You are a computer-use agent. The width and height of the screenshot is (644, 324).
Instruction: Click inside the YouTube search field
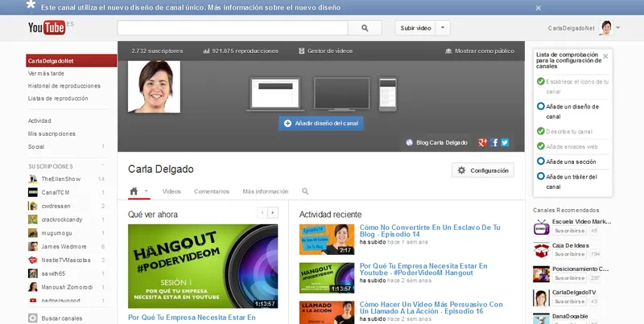pyautogui.click(x=232, y=28)
